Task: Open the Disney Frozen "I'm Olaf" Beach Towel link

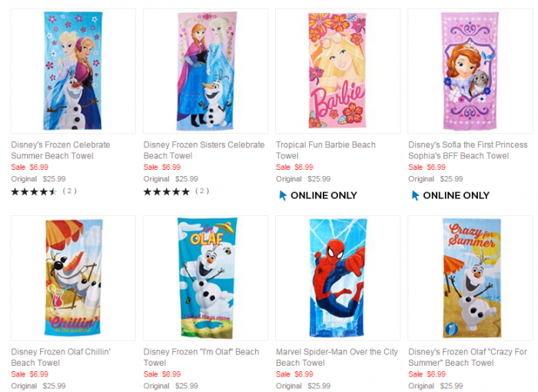Action: (x=201, y=357)
